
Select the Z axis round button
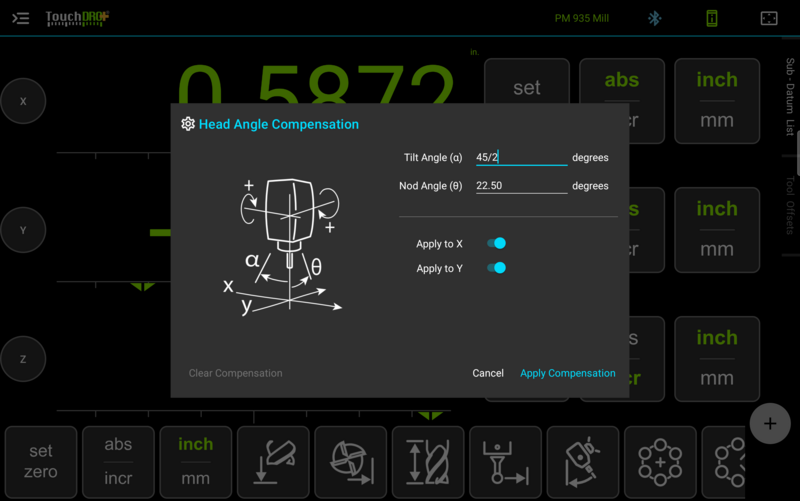coord(23,359)
